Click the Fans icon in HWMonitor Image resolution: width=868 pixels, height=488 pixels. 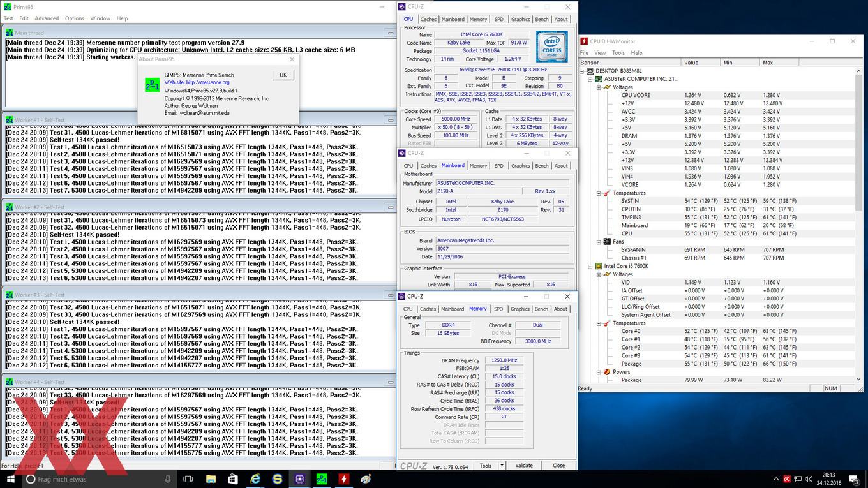(x=607, y=242)
